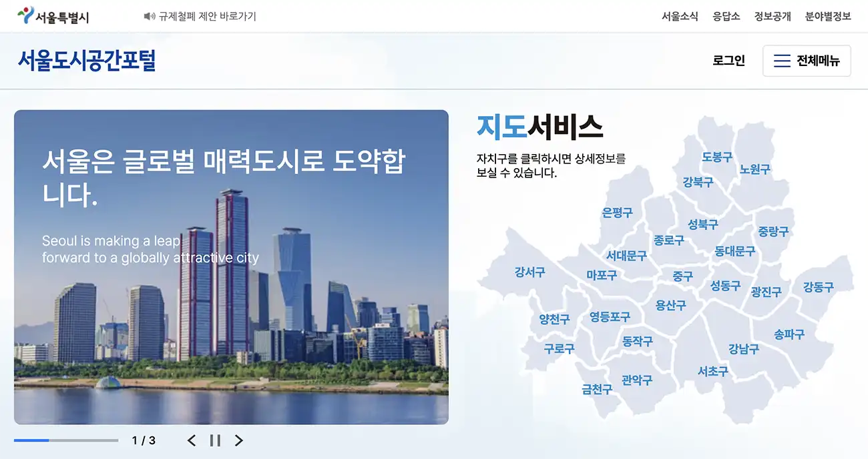Select 용산구 on the district map
Image resolution: width=868 pixels, height=459 pixels.
click(670, 306)
